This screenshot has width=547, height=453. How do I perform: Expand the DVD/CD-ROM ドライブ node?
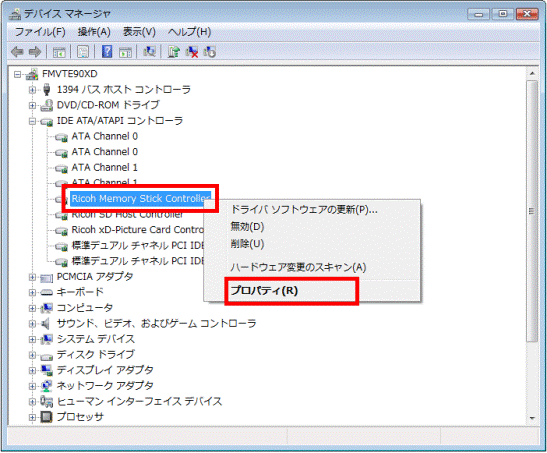32,105
